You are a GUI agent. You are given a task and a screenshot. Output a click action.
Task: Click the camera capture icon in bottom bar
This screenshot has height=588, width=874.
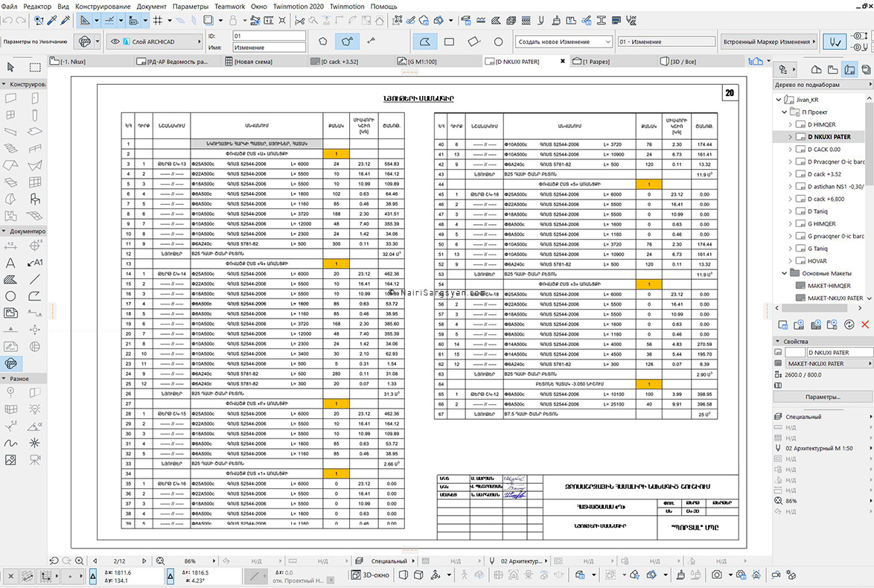[717, 575]
